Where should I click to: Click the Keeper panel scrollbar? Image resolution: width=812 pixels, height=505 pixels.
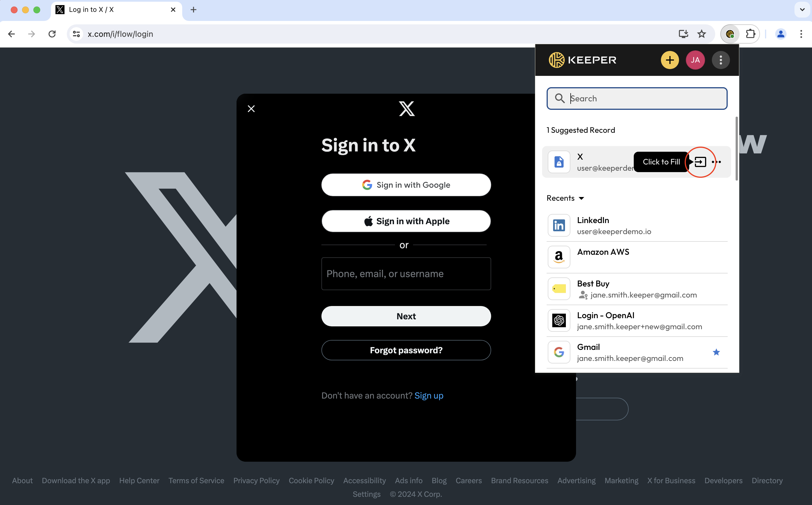tap(736, 149)
